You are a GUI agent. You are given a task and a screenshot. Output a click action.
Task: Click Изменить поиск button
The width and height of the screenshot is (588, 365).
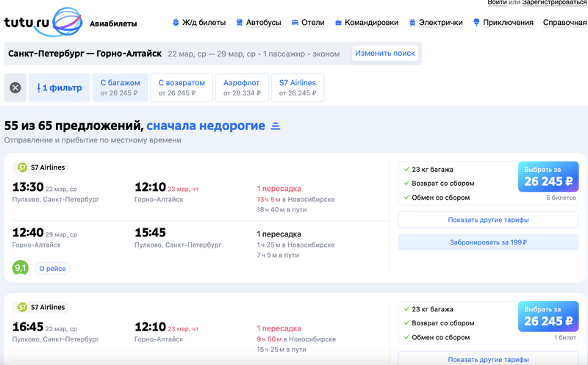click(x=385, y=53)
